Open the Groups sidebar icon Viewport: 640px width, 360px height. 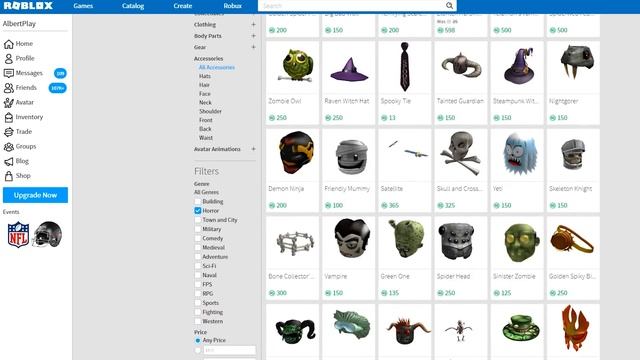[9, 147]
